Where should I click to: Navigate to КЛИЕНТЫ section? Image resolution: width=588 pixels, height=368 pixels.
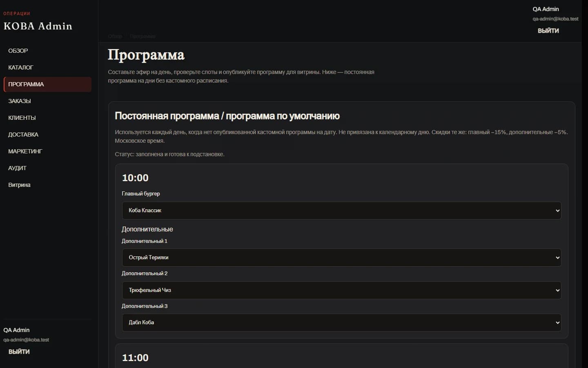[47, 118]
